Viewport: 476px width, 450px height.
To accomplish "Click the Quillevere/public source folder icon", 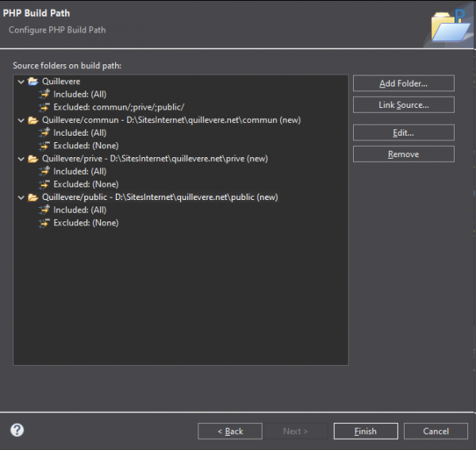I will [33, 197].
